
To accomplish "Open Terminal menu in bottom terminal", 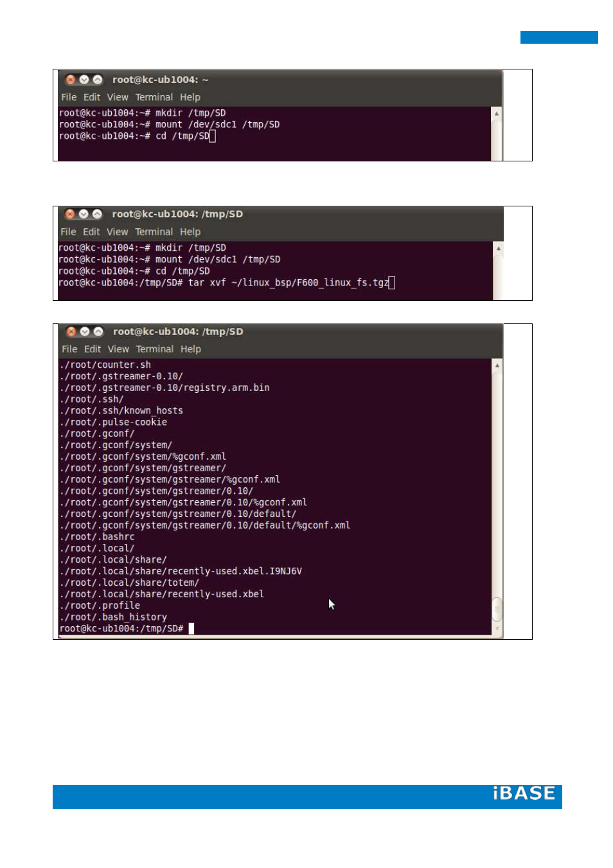I will point(154,349).
